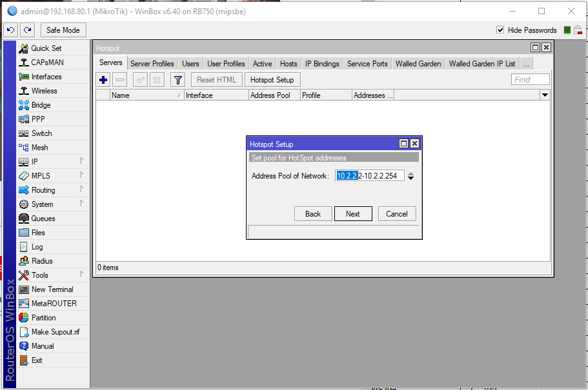Select the Servers tab

(110, 63)
